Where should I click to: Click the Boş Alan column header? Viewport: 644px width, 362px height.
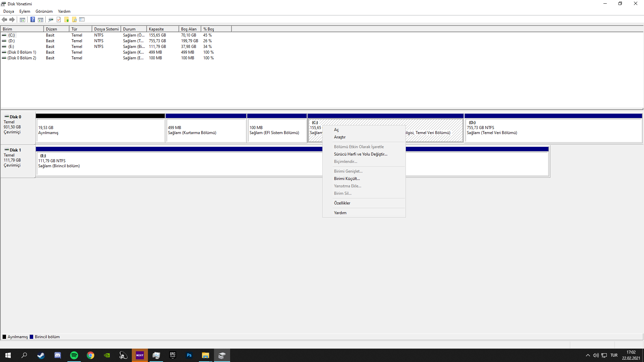(190, 29)
